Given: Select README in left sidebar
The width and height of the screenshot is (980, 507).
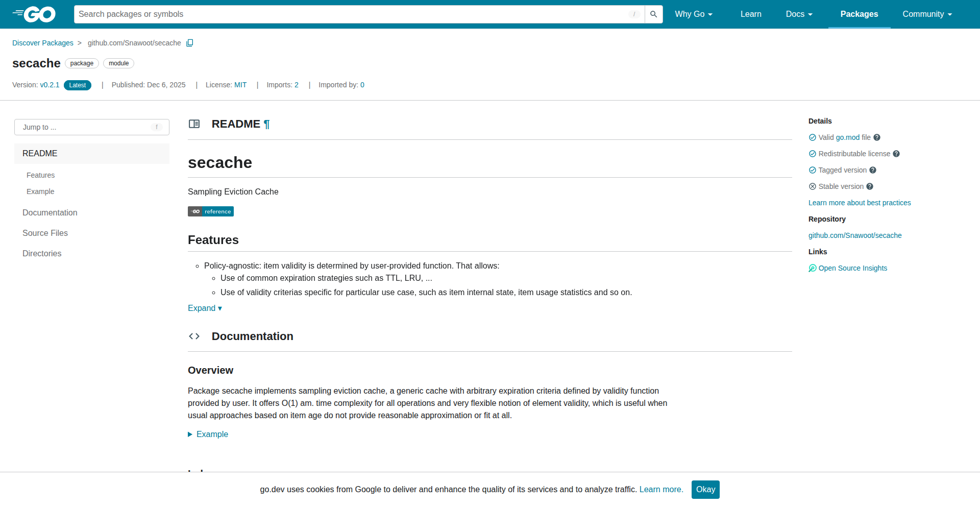Looking at the screenshot, I should click(x=92, y=154).
